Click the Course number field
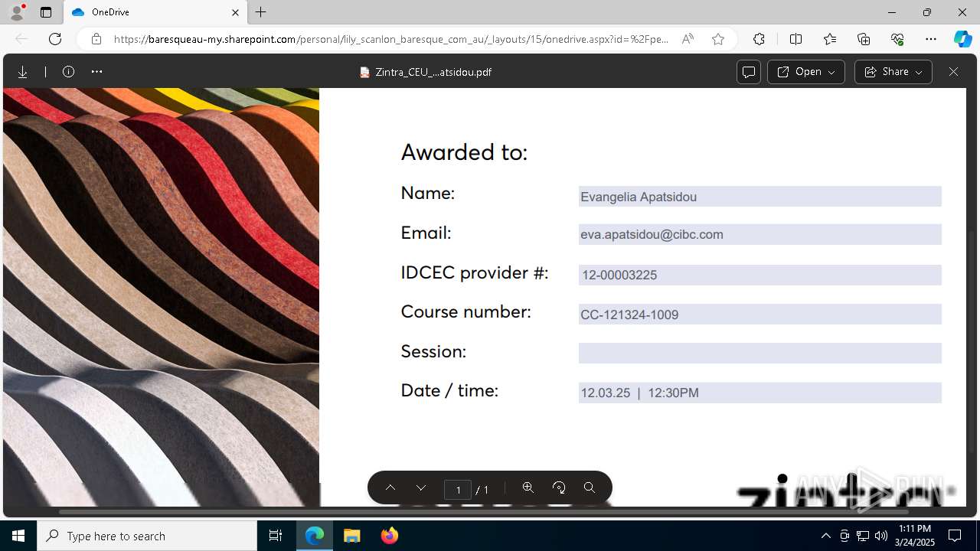This screenshot has height=551, width=980. click(x=759, y=315)
